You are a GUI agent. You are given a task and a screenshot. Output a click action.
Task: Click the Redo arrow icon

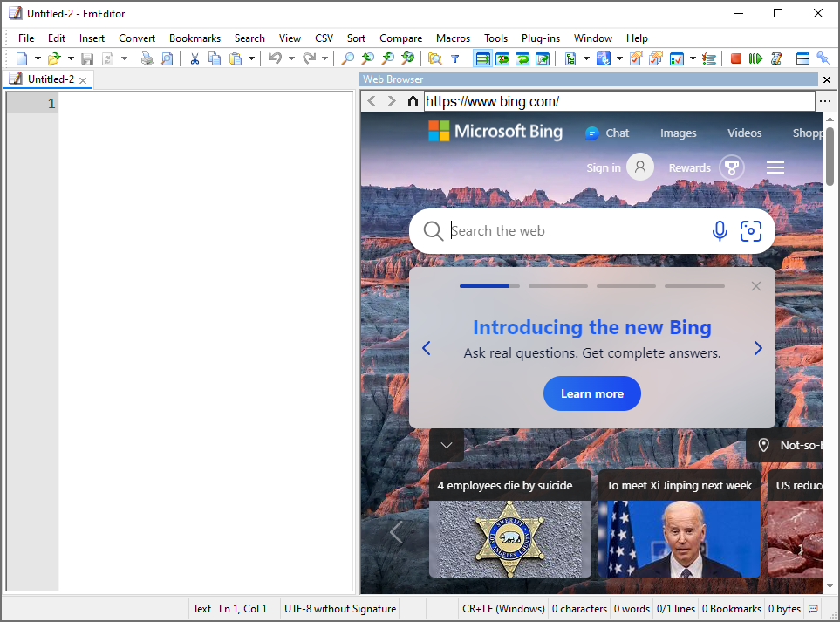[309, 58]
